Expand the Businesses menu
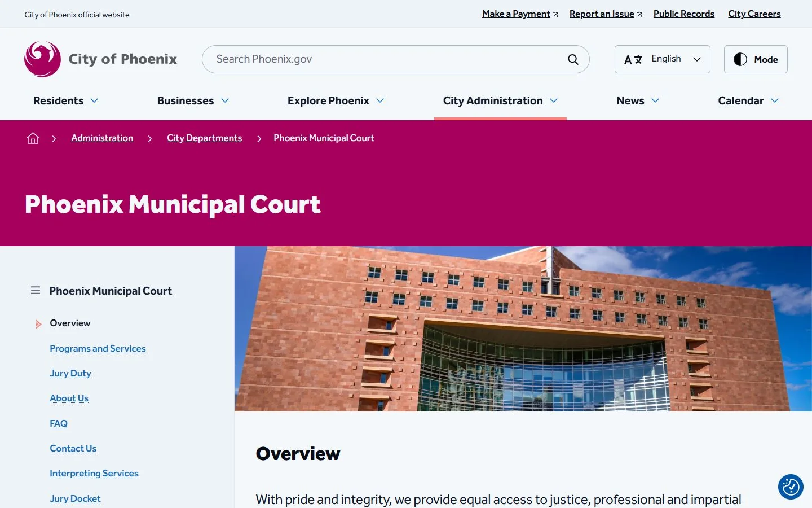 [193, 100]
